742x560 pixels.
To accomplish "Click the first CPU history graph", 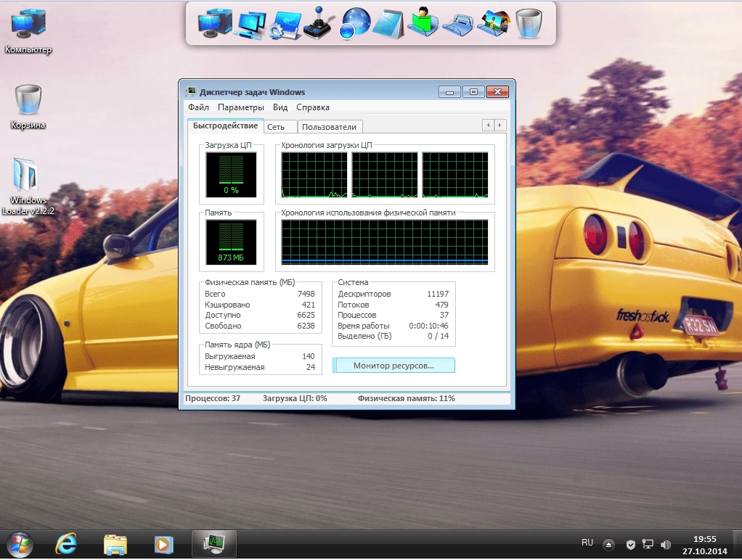I will (x=314, y=175).
